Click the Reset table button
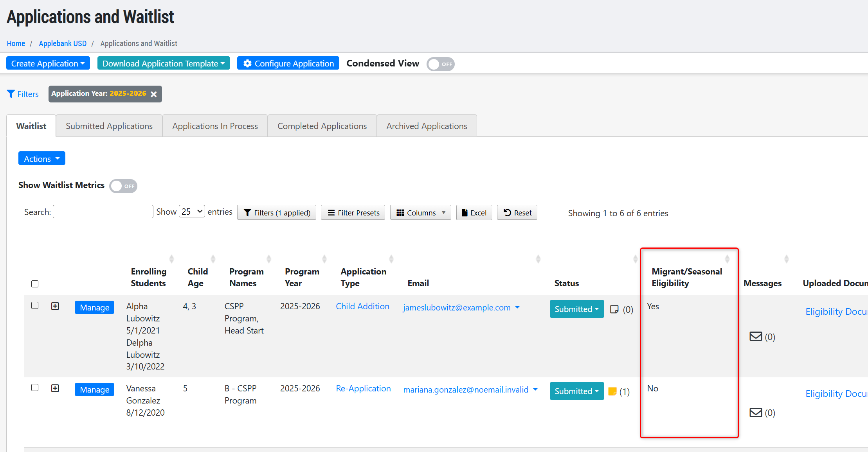 [x=517, y=213]
